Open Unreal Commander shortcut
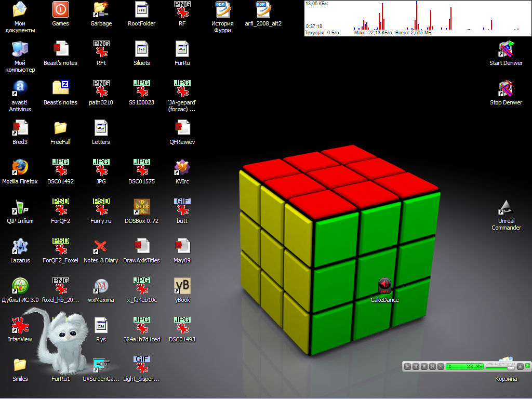532x399 pixels. point(506,208)
